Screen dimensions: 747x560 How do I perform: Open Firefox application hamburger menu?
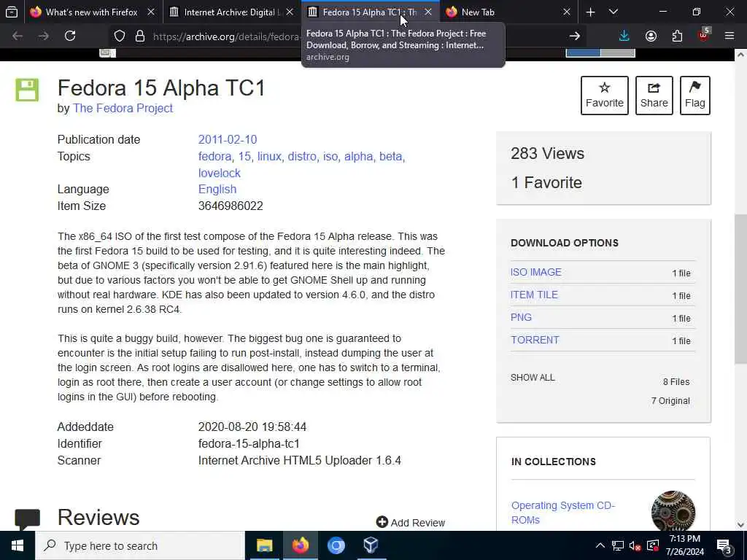pos(729,36)
